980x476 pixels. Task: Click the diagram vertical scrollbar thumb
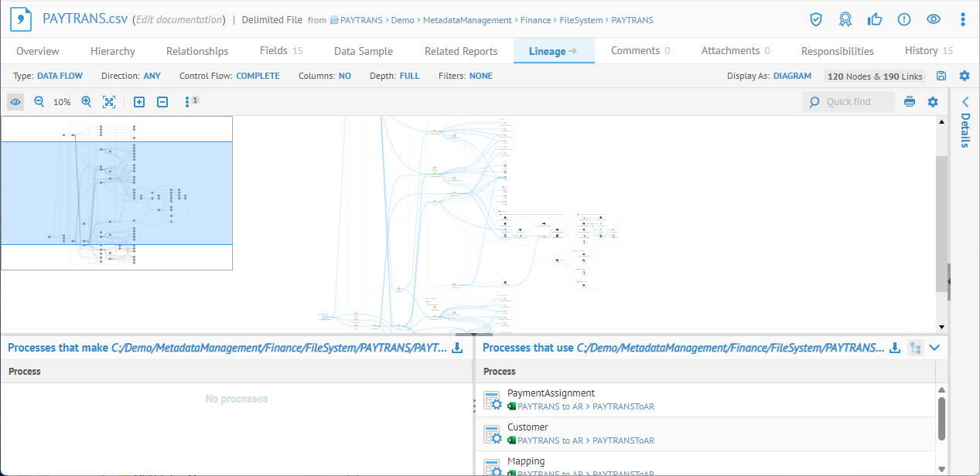pyautogui.click(x=941, y=224)
